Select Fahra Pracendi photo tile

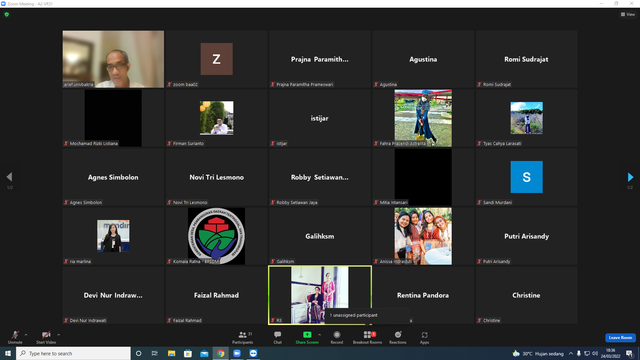[423, 118]
